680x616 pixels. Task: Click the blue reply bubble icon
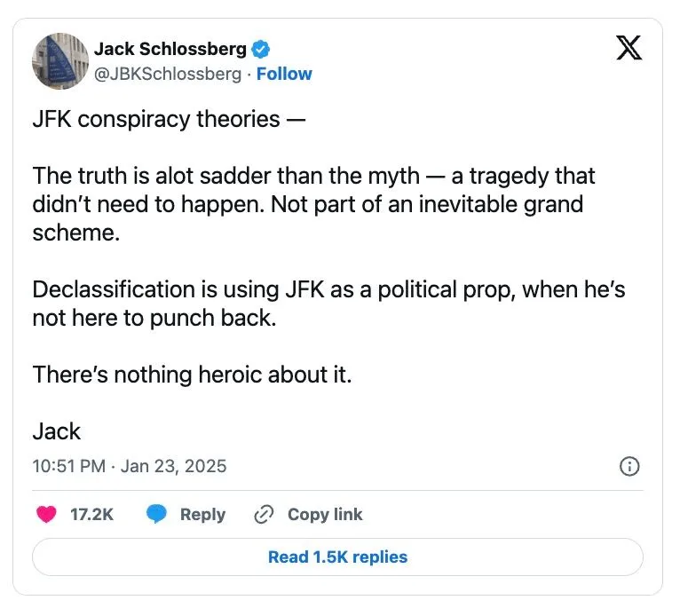(157, 515)
